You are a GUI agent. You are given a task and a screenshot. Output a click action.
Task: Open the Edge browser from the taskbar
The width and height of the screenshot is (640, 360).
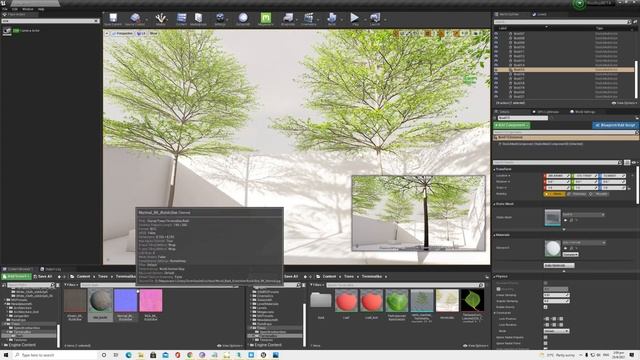pyautogui.click(x=129, y=355)
